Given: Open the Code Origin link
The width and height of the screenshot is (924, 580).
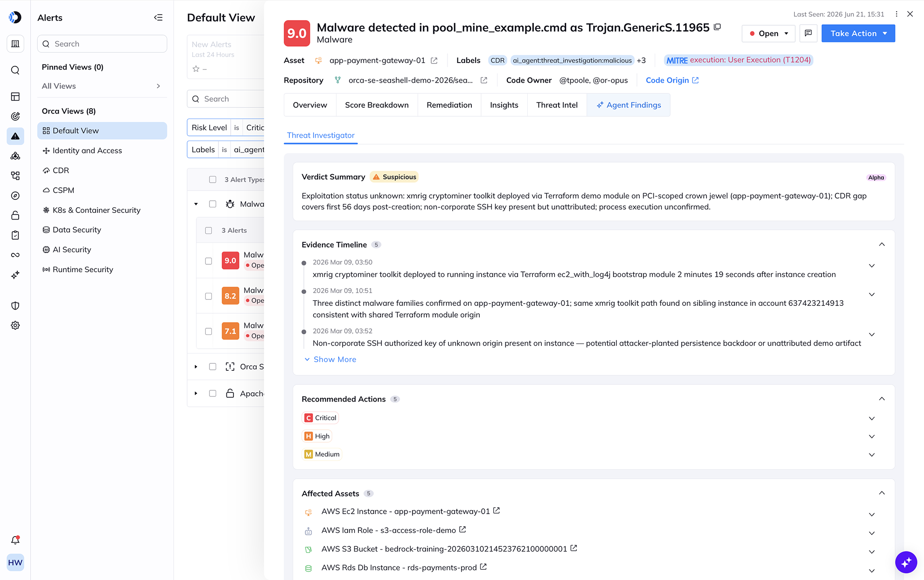Looking at the screenshot, I should click(672, 80).
